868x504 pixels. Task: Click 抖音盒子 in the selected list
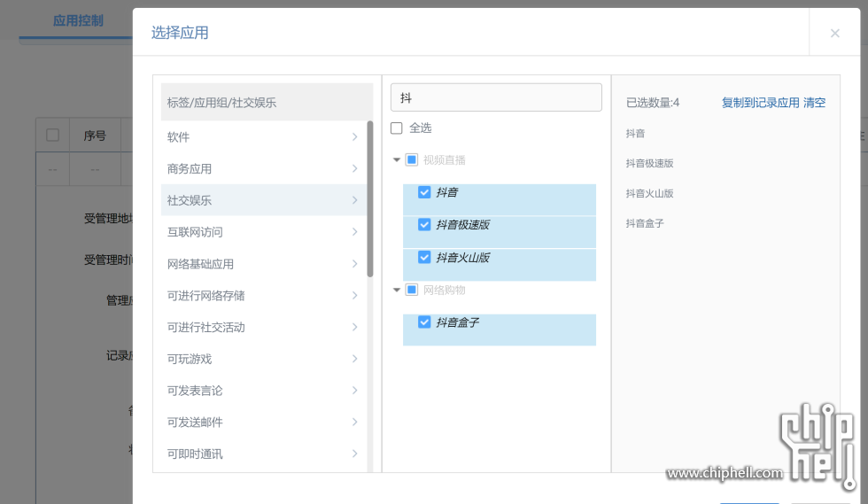[x=645, y=223]
